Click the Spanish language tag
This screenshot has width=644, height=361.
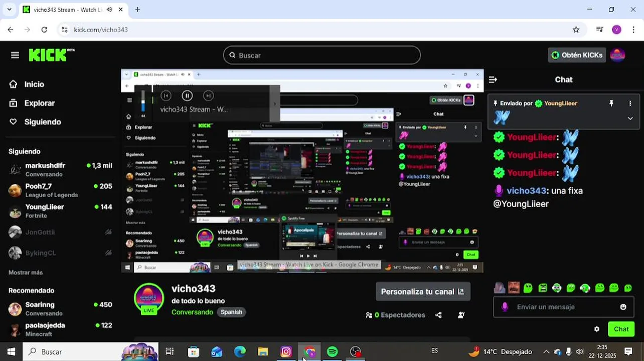pyautogui.click(x=231, y=312)
